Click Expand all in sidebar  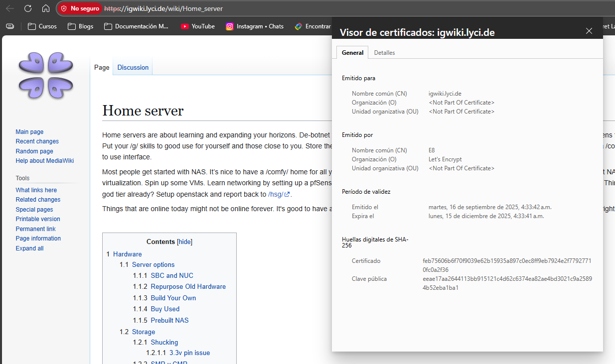(29, 248)
